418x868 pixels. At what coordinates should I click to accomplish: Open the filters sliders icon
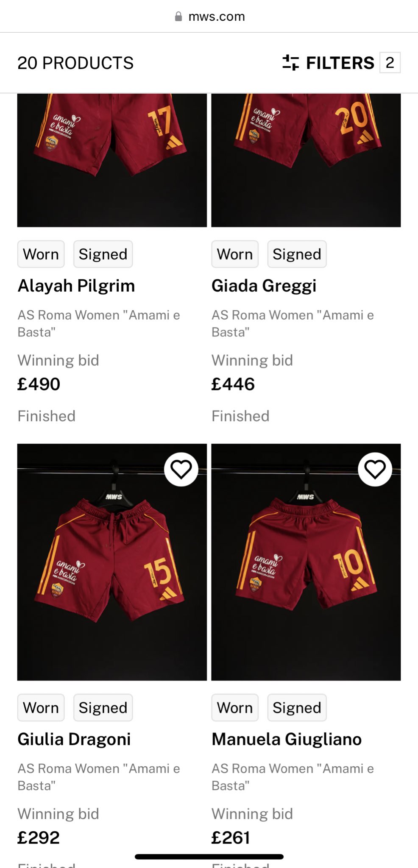[291, 63]
